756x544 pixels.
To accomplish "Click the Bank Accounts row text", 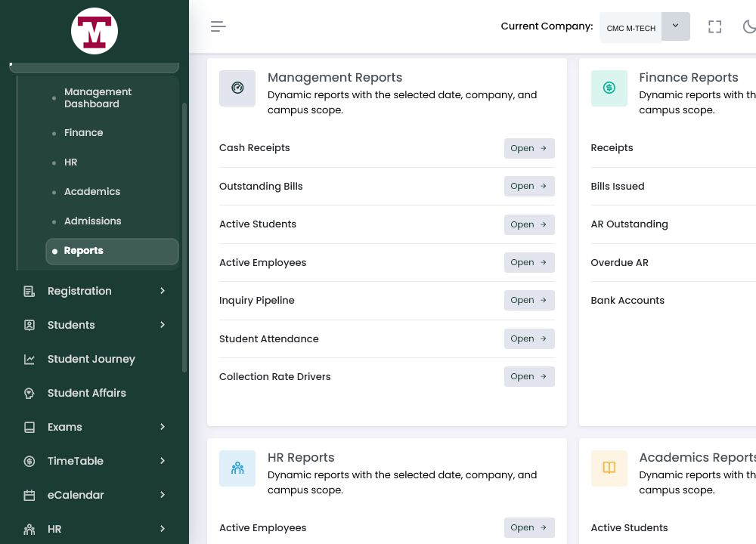I will [x=627, y=300].
